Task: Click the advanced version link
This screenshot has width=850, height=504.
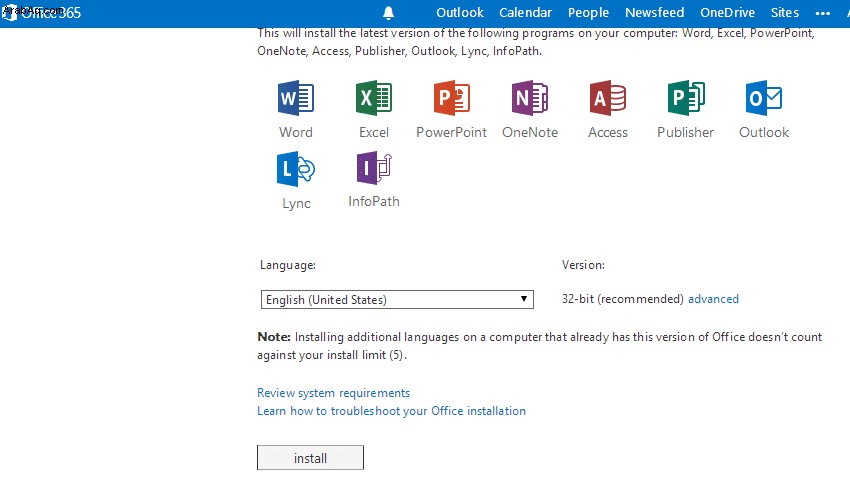Action: tap(713, 299)
